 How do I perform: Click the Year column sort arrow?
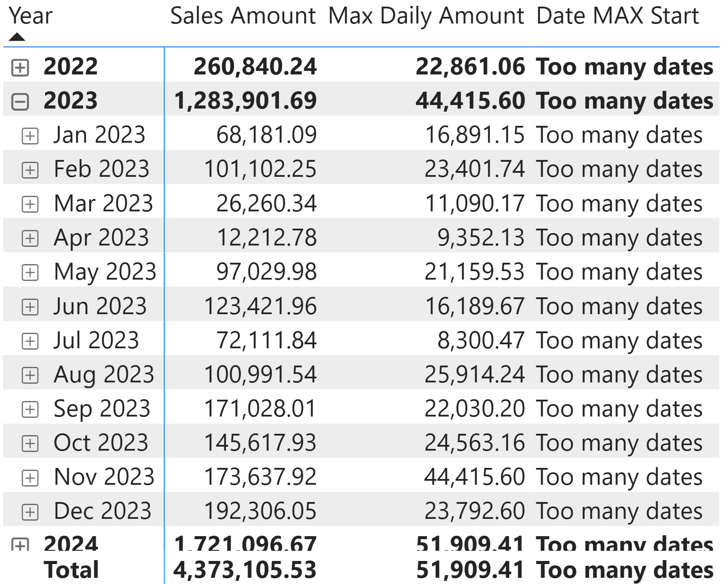click(17, 37)
